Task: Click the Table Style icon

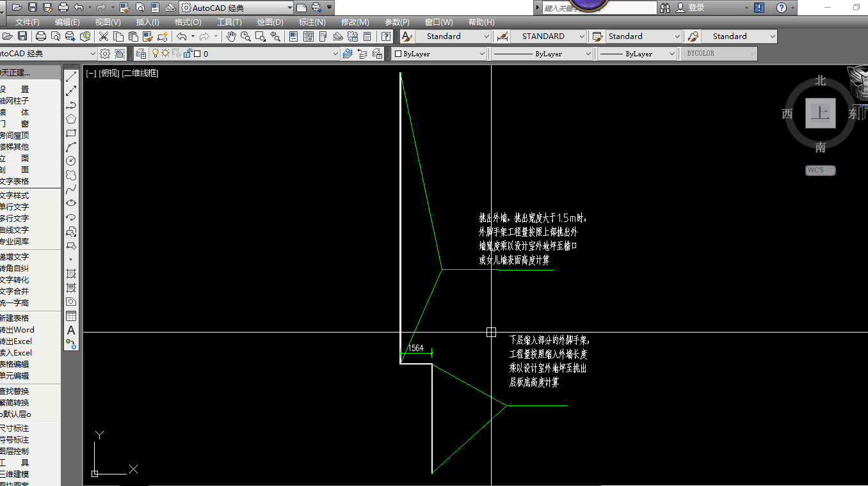Action: [x=598, y=36]
